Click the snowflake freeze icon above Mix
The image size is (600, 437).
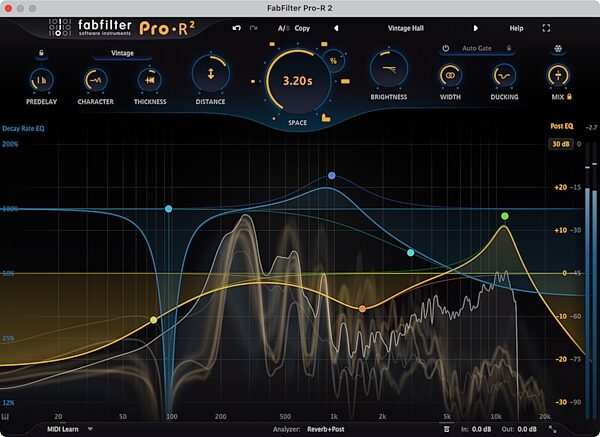click(x=558, y=49)
